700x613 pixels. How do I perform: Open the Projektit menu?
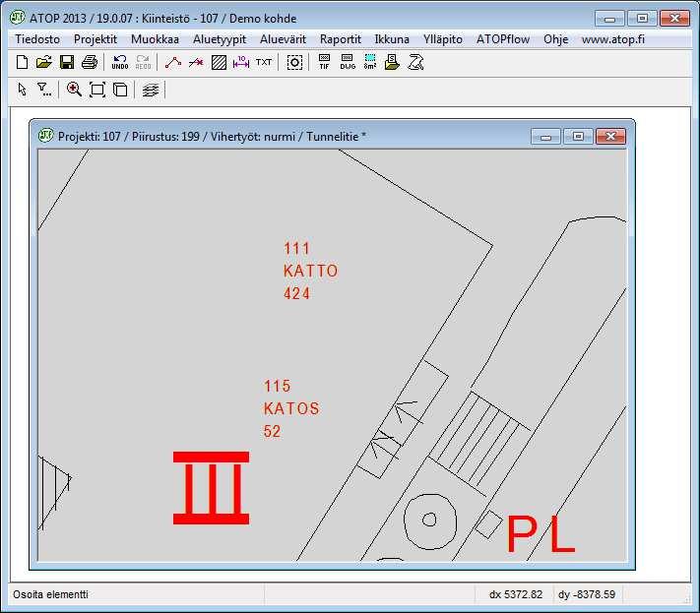tap(95, 39)
